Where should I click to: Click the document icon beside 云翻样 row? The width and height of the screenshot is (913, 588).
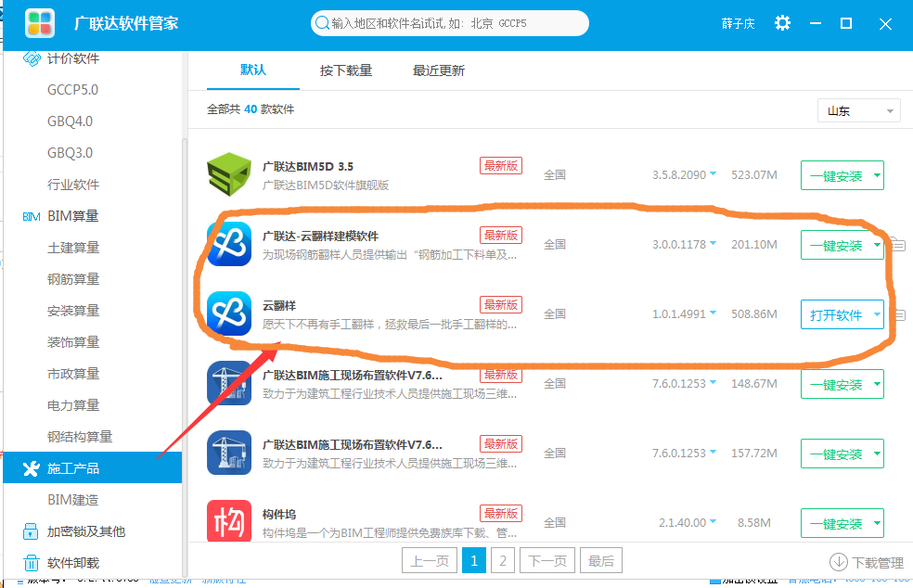(x=900, y=315)
